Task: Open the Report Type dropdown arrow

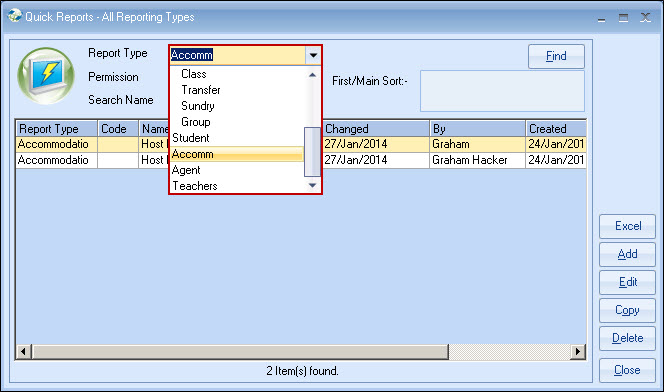Action: coord(313,55)
